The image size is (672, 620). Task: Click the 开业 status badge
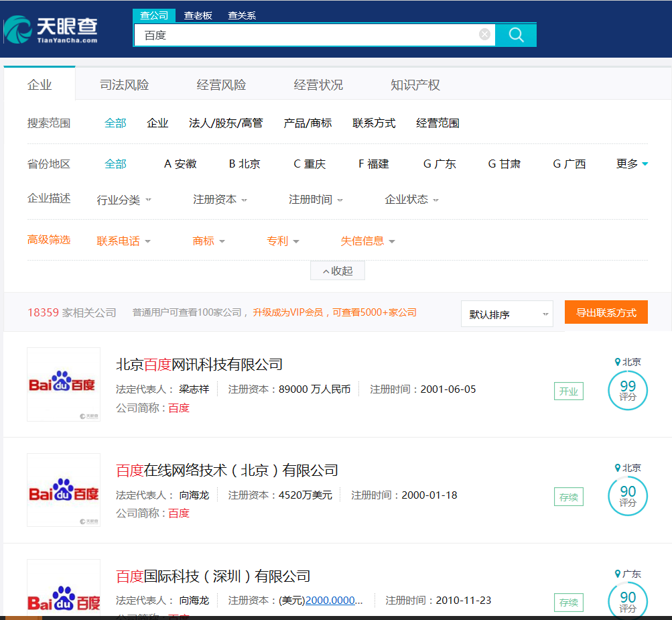[x=569, y=391]
